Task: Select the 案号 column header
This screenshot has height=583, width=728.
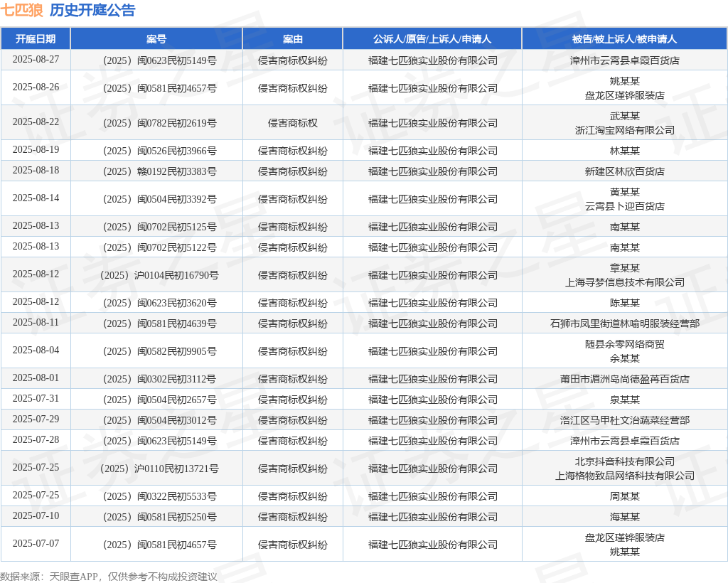Action: pyautogui.click(x=156, y=39)
